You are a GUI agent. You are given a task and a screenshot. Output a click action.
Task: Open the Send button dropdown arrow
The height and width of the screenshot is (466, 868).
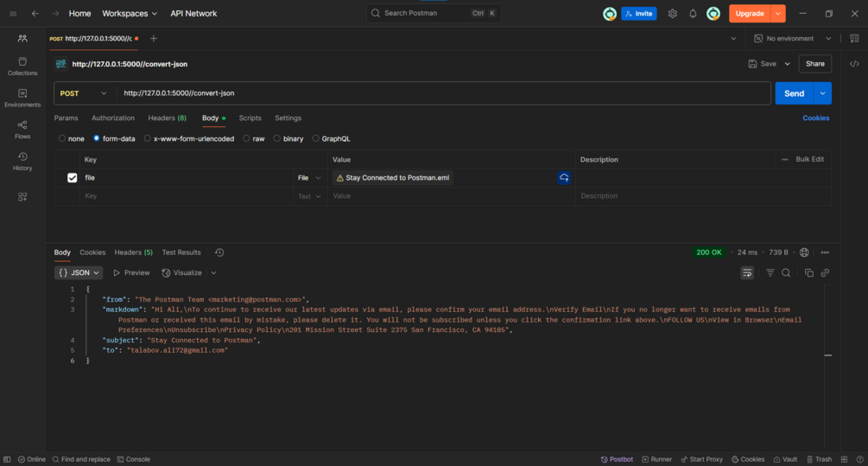(822, 93)
